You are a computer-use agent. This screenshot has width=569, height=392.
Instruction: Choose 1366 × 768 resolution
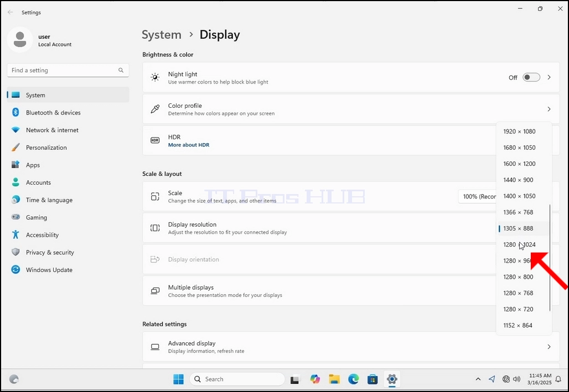coord(523,212)
